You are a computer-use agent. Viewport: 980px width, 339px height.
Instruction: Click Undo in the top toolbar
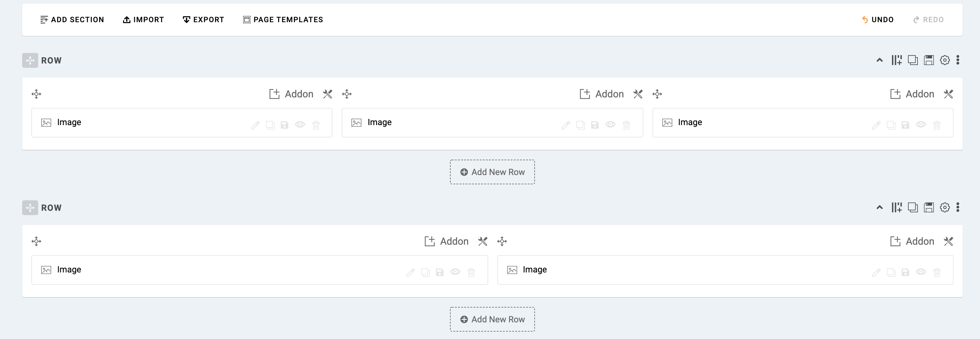(x=878, y=19)
